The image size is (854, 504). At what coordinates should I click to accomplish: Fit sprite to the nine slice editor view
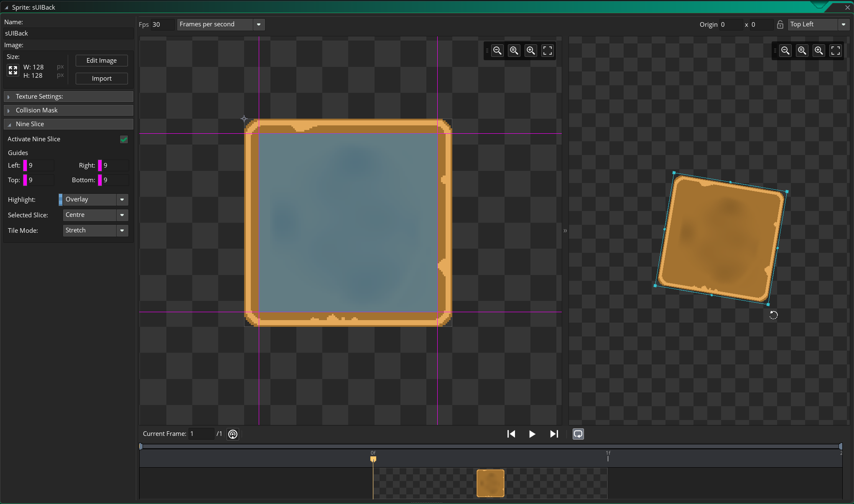coord(548,51)
